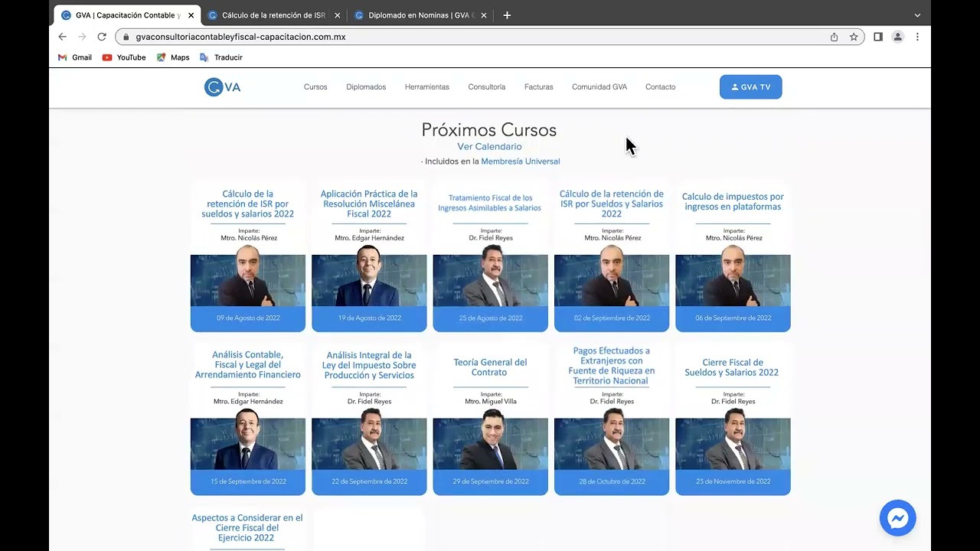This screenshot has height=551, width=980.
Task: Follow the Membresía Universal link
Action: pos(520,161)
